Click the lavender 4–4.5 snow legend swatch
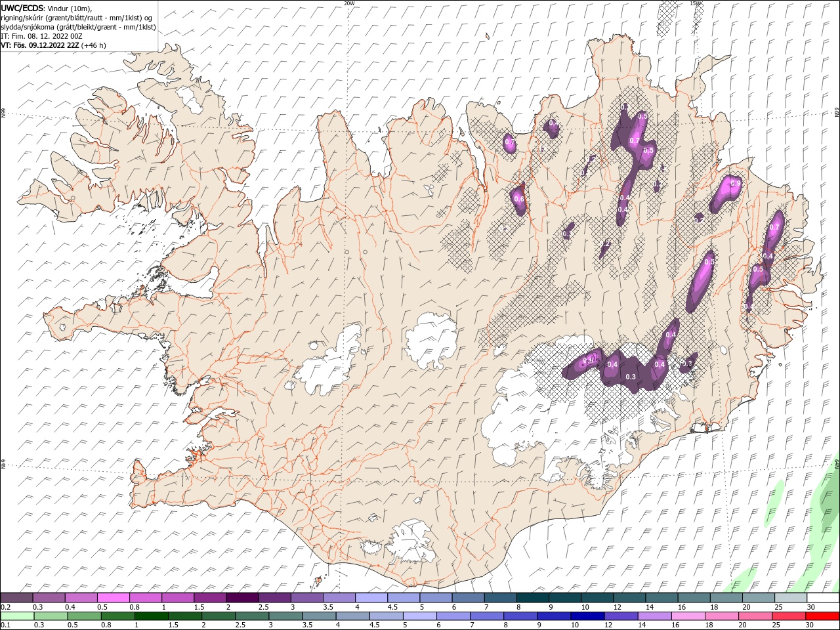Image resolution: width=840 pixels, height=630 pixels. [371, 598]
